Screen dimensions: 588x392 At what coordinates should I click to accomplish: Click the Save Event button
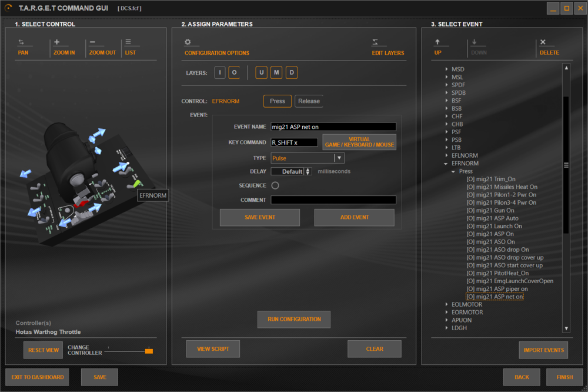pyautogui.click(x=260, y=217)
